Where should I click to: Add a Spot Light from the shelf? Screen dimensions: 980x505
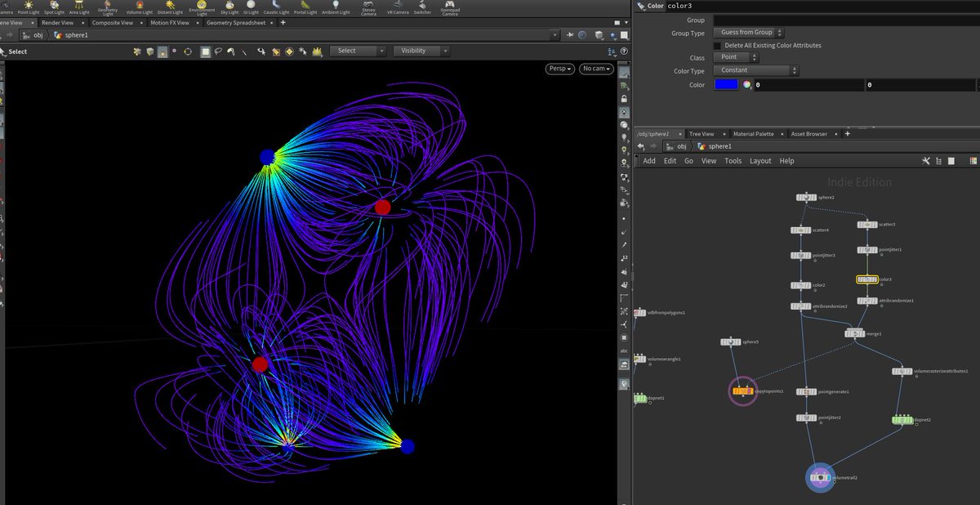(x=53, y=7)
